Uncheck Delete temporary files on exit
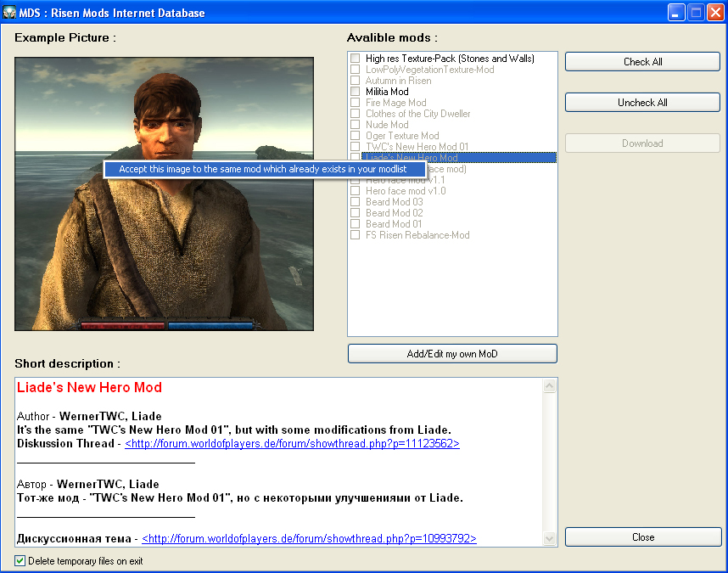This screenshot has height=573, width=728. click(x=20, y=561)
